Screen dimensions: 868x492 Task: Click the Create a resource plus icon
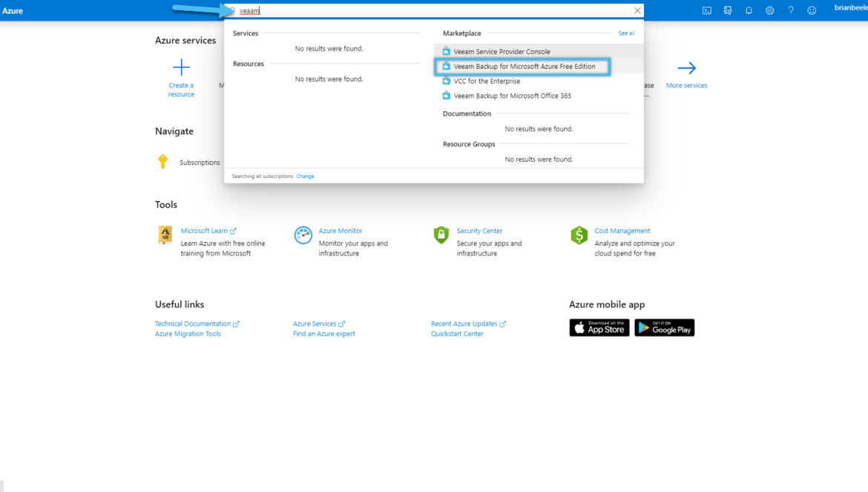click(x=181, y=68)
